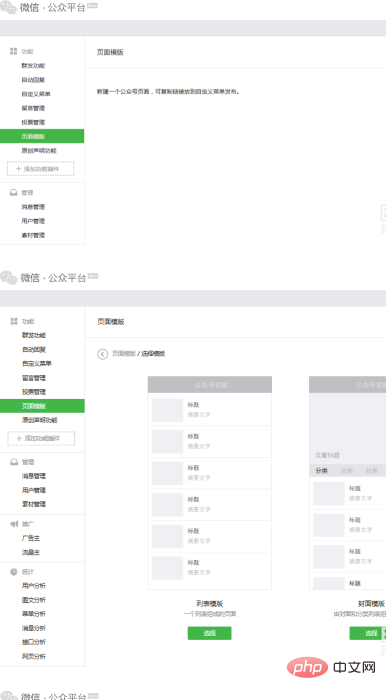
Task: Click the 文章标题 text in the cover template
Action: click(328, 455)
